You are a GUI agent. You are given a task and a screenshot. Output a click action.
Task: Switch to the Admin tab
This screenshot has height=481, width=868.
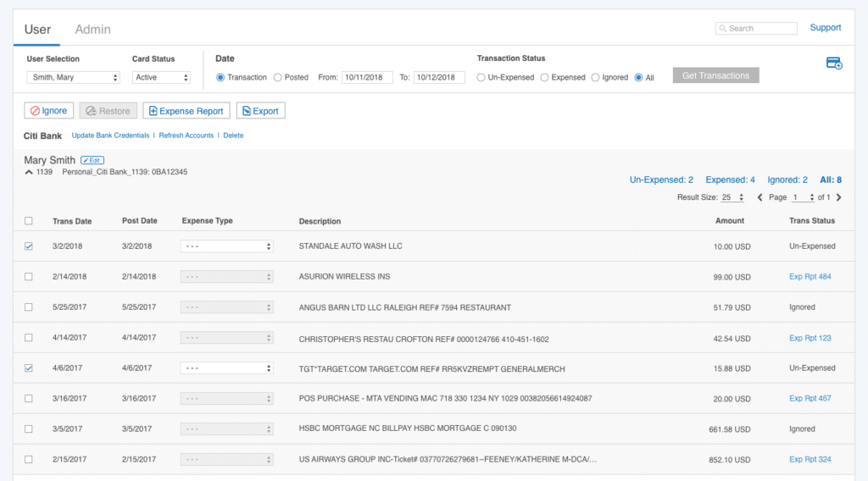coord(93,30)
